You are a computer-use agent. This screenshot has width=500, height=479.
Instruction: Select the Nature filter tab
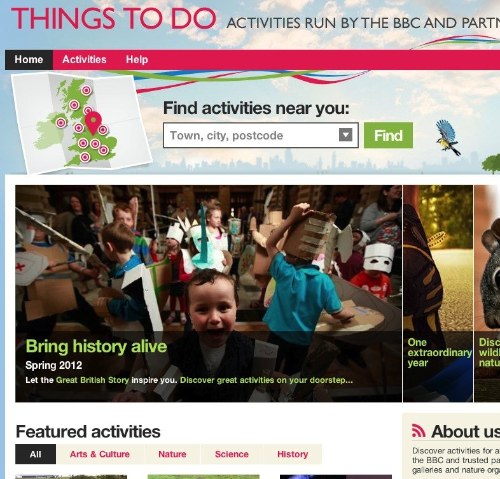pos(172,454)
